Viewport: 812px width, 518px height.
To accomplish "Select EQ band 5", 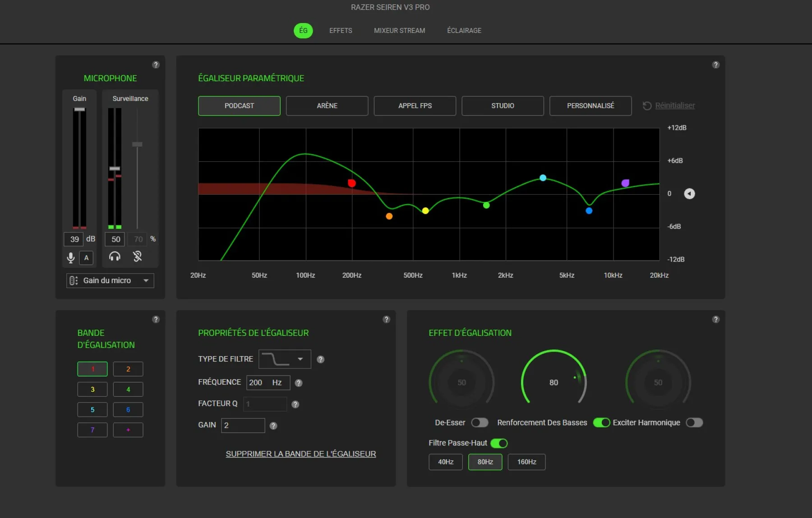I will 92,410.
